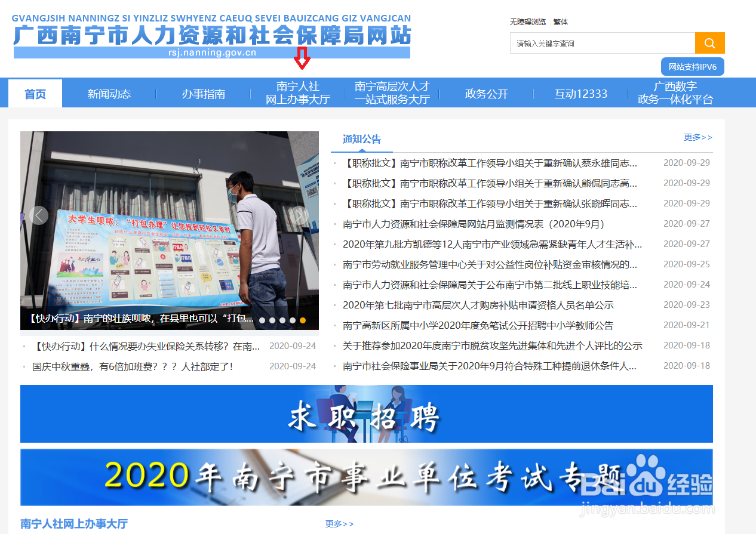Click the orange search magnifier icon
The width and height of the screenshot is (756, 534).
click(x=709, y=42)
